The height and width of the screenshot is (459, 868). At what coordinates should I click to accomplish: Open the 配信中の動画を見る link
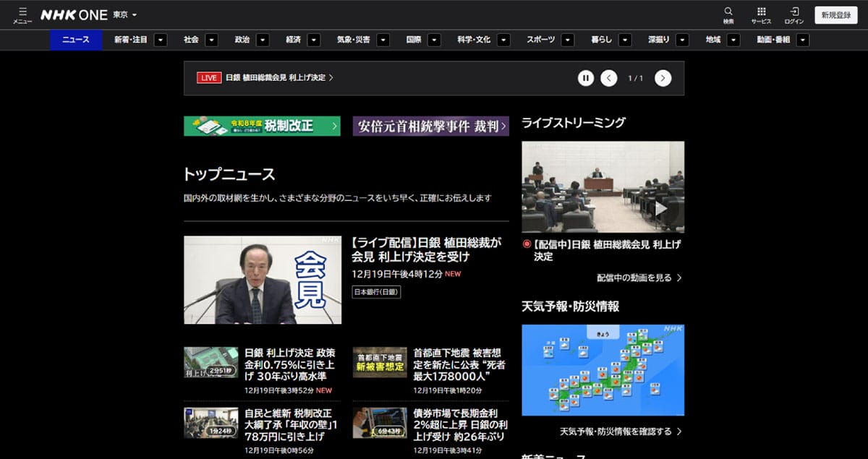click(640, 278)
